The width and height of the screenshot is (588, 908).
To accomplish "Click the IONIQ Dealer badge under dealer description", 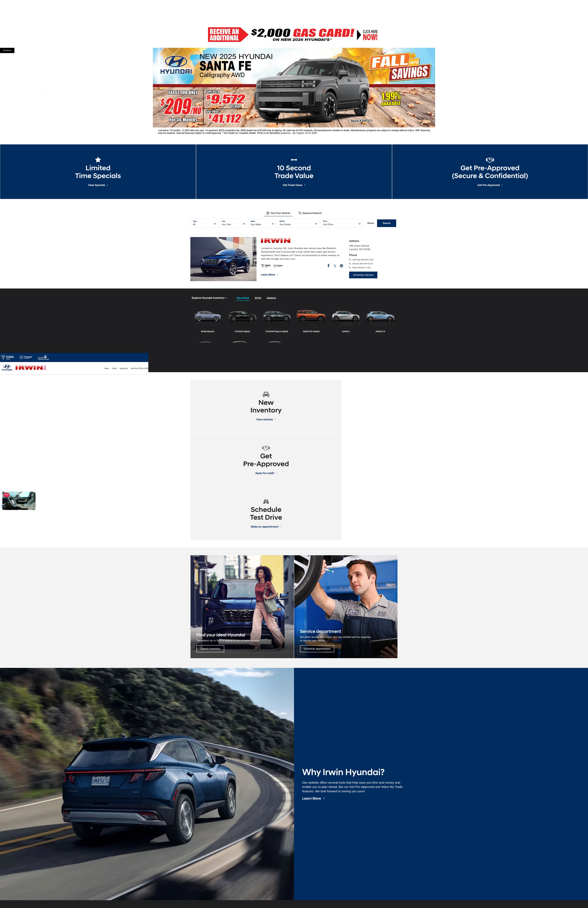I will 266,266.
